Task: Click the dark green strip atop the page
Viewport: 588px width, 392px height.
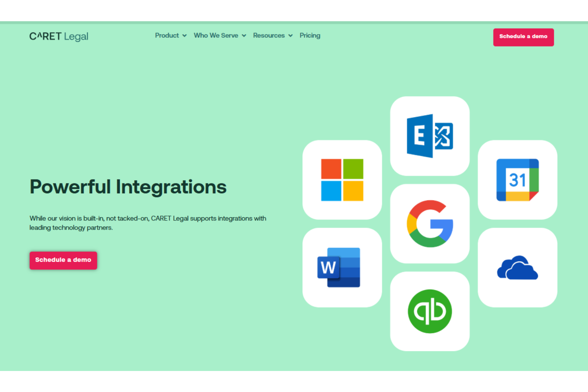Action: pos(294,23)
